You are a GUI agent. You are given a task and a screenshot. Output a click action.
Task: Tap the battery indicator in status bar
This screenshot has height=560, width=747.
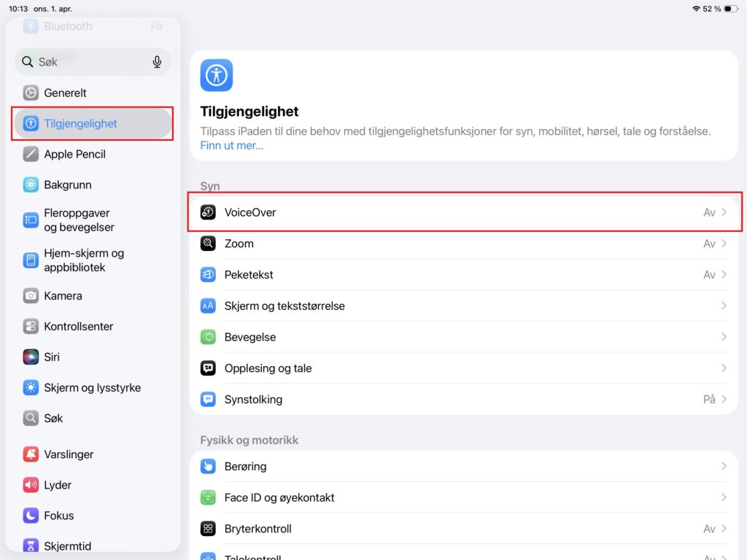[731, 9]
